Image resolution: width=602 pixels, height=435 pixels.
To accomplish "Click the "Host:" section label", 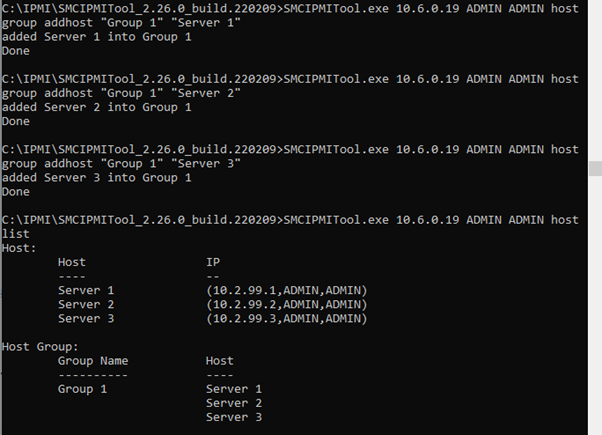I will [x=19, y=247].
